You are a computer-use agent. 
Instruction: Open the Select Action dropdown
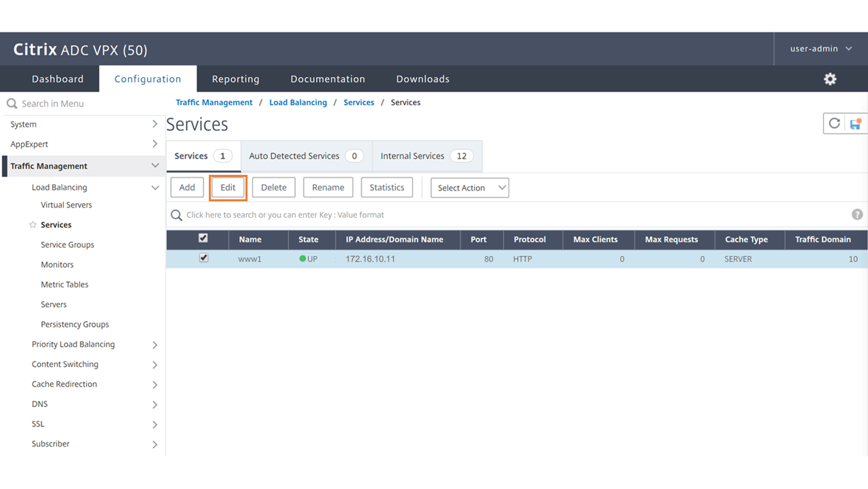[x=469, y=188]
